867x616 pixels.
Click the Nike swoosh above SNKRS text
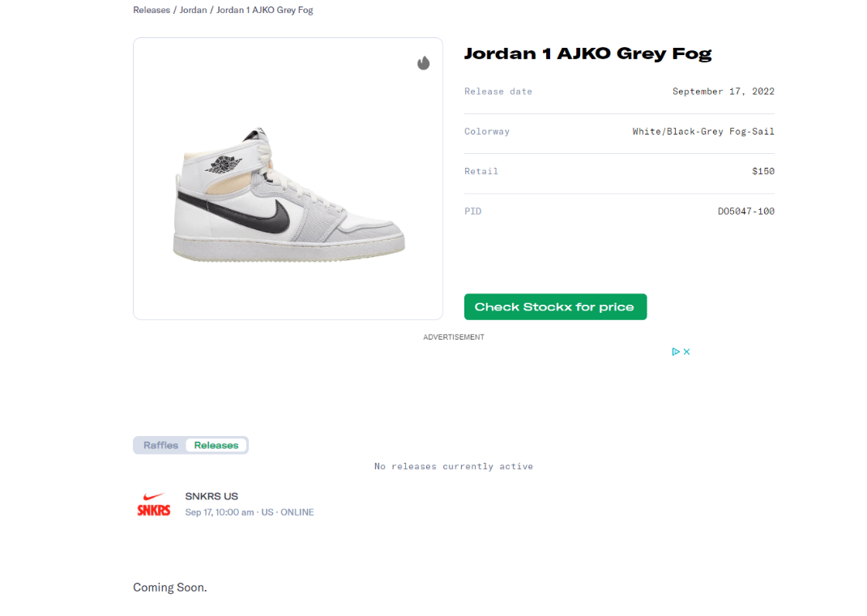(153, 498)
